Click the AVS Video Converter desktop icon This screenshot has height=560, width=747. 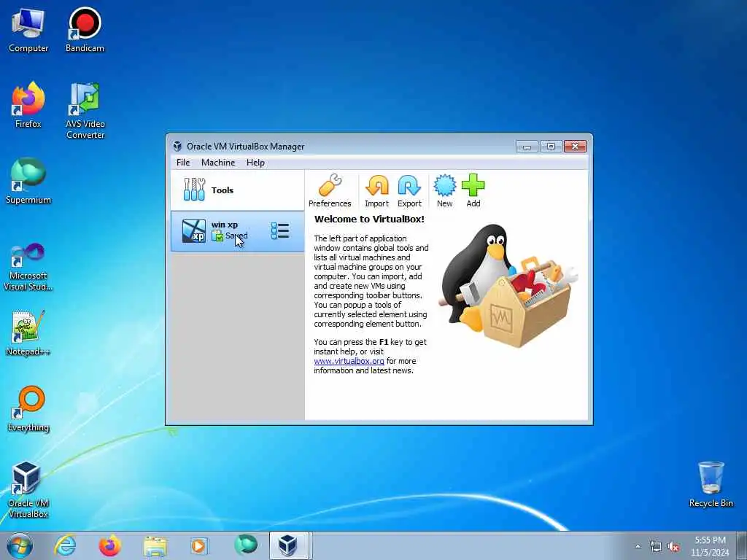coord(85,111)
